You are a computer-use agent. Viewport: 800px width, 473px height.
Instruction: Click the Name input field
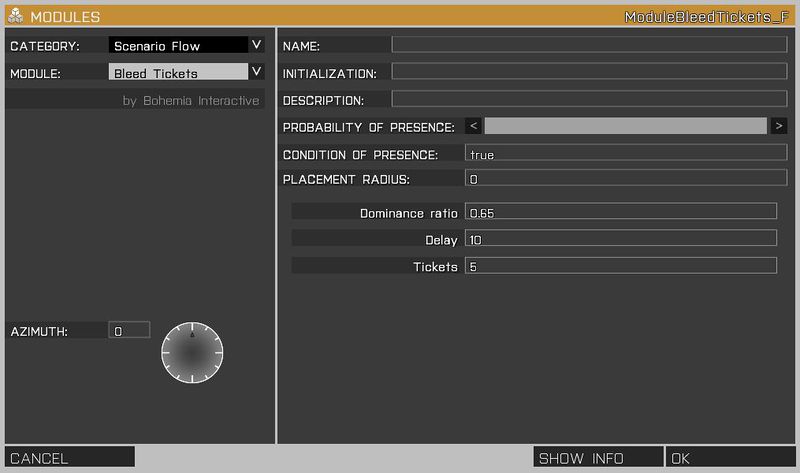589,45
